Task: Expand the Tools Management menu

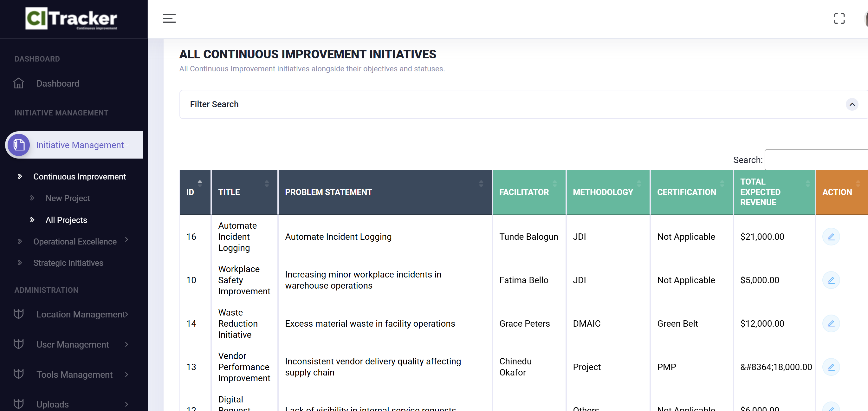Action: coord(74,374)
